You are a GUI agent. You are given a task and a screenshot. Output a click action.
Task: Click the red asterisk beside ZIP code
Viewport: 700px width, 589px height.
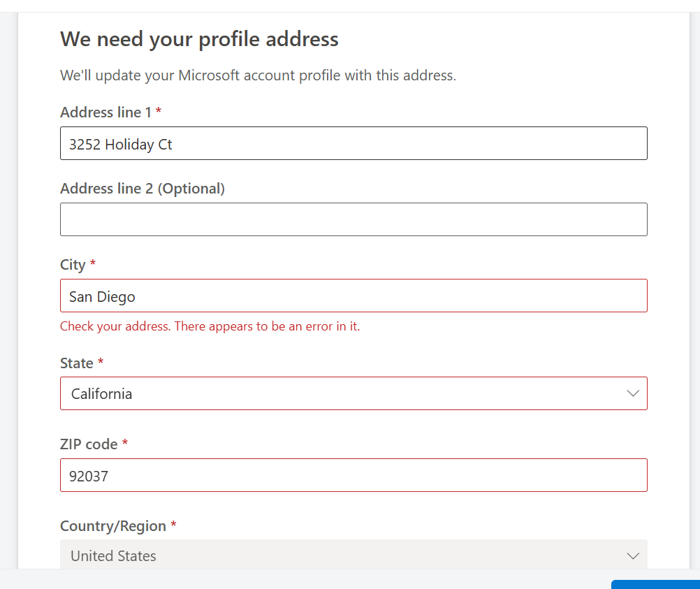tap(125, 444)
